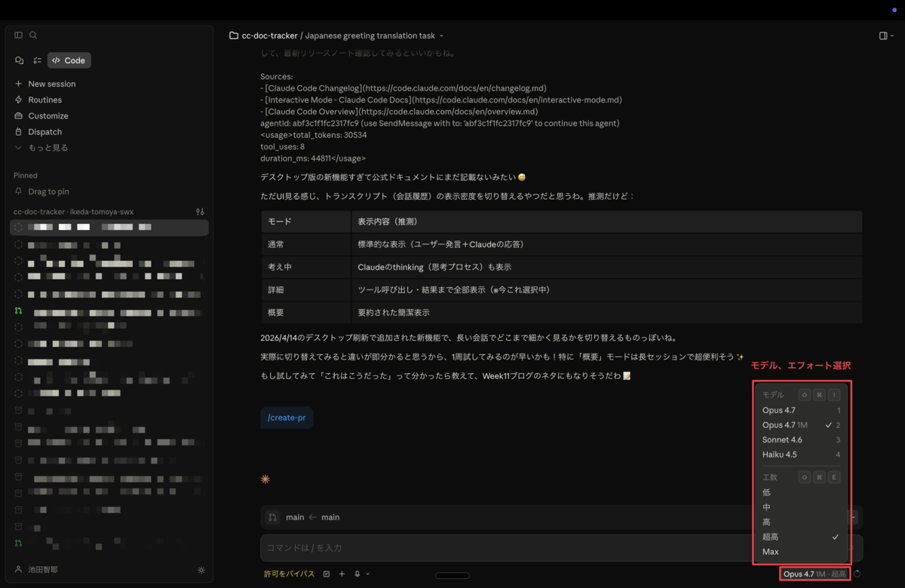The width and height of the screenshot is (905, 588).
Task: Click square icon next to 許可をバイパス
Action: 327,574
